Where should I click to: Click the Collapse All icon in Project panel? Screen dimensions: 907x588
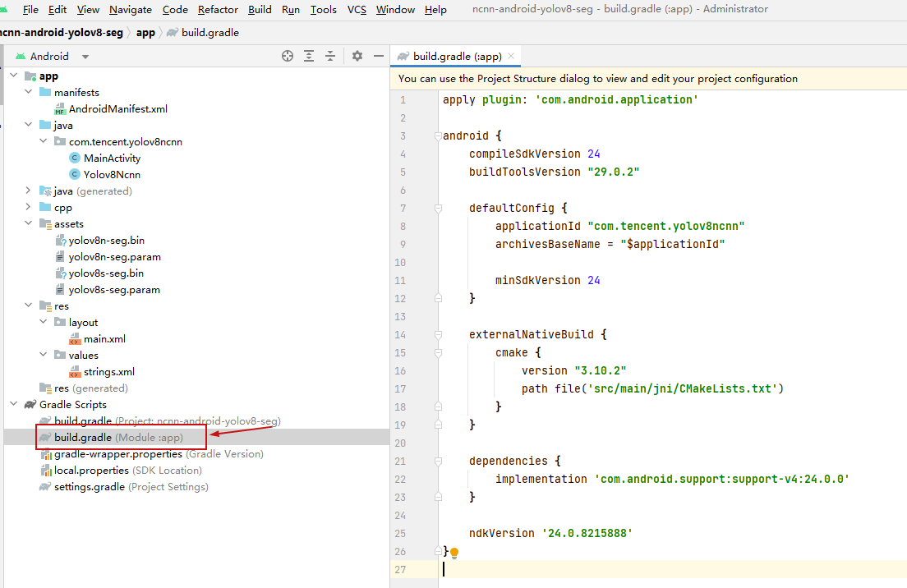coord(330,56)
